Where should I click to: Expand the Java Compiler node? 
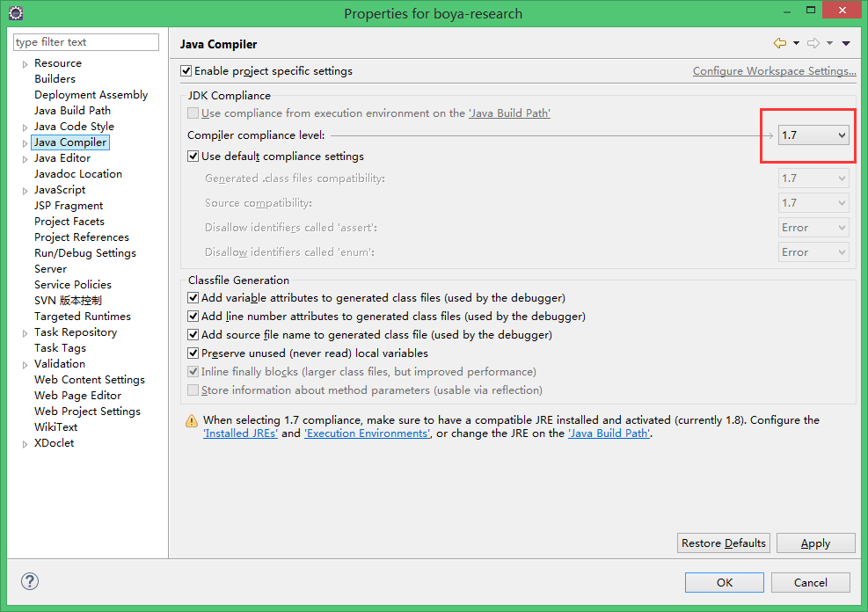click(25, 143)
